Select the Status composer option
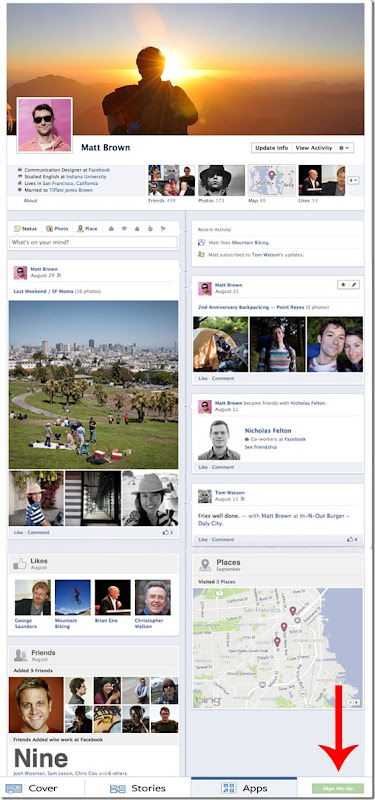This screenshot has height=800, width=375. 26,229
